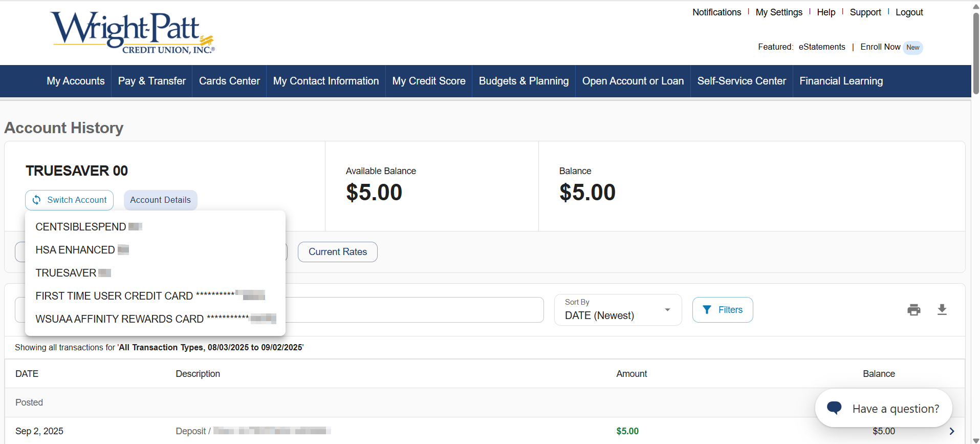This screenshot has height=444, width=980.
Task: Open the Pay & Transfer menu
Action: tap(152, 81)
